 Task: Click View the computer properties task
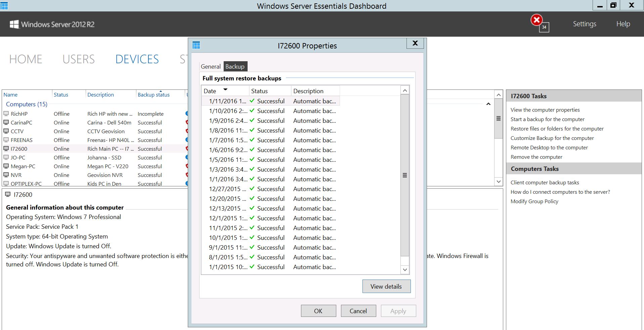pyautogui.click(x=545, y=110)
